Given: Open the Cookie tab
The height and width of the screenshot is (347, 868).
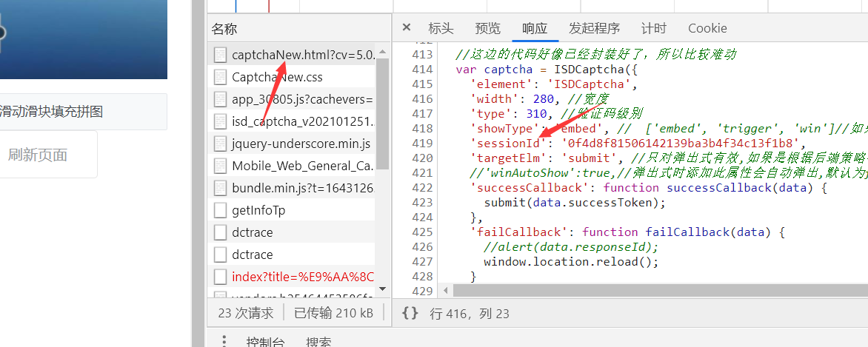Looking at the screenshot, I should [x=707, y=28].
